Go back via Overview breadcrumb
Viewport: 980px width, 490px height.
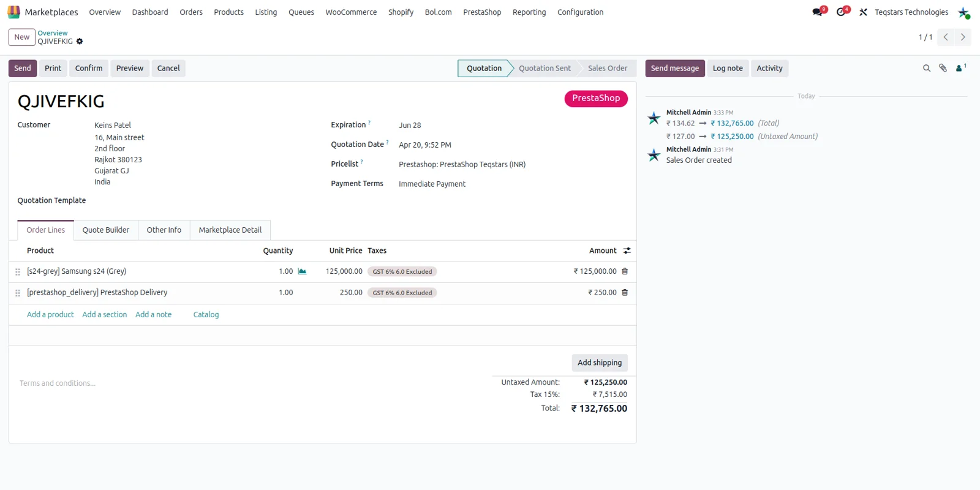click(53, 33)
